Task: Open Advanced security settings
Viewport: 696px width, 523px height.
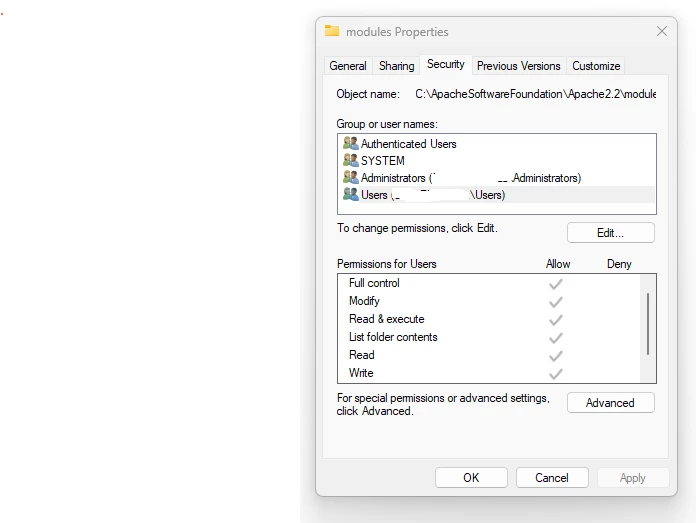Action: [610, 403]
